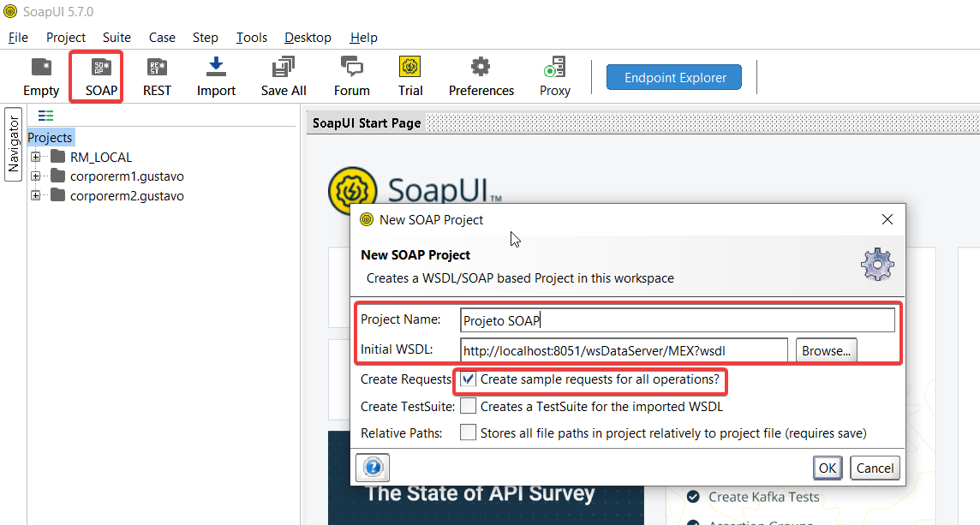Viewport: 980px width, 525px height.
Task: Click the gear icon in New SOAP Project dialog
Action: [877, 265]
